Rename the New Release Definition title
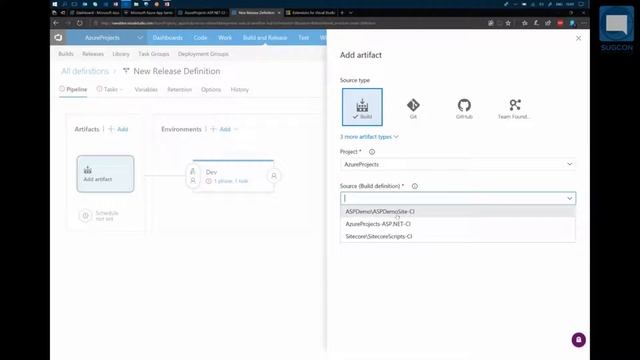 (x=177, y=71)
